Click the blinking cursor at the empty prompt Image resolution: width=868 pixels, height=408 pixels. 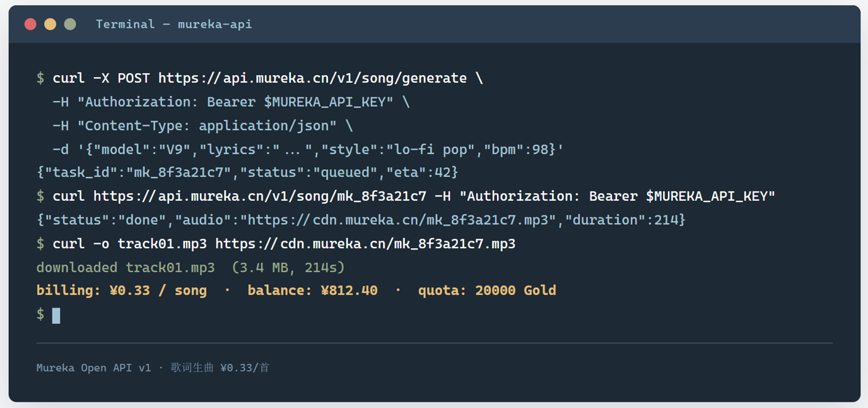(x=56, y=315)
